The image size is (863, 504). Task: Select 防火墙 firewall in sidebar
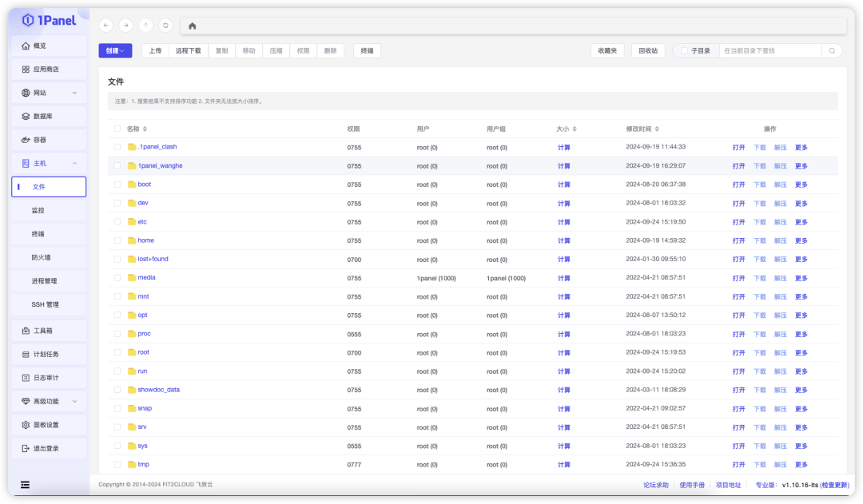click(x=49, y=257)
